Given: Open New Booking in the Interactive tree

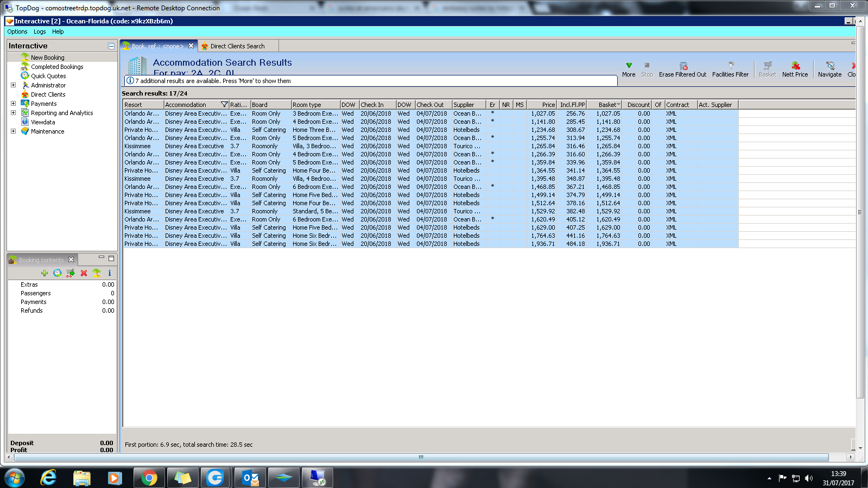Looking at the screenshot, I should pos(48,58).
